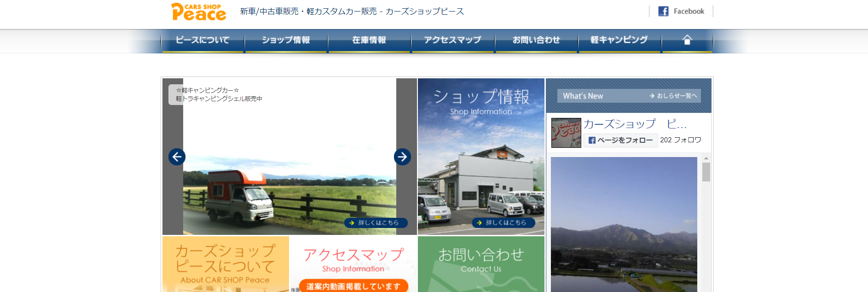Click the おしらせ一覧へ link
The image size is (868, 292).
point(673,96)
